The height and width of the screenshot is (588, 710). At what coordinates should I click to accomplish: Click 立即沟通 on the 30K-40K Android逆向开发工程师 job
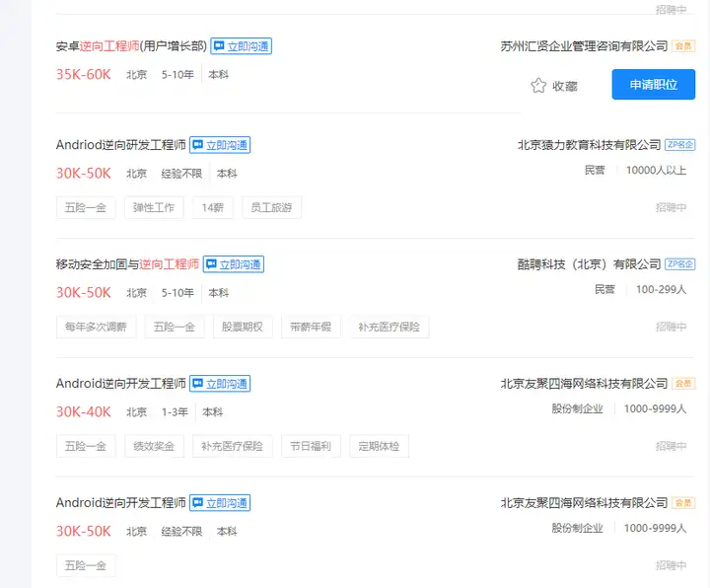tap(220, 384)
